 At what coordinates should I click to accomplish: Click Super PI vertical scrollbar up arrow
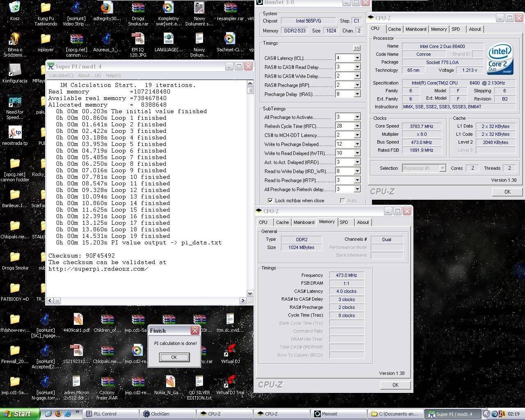click(250, 84)
